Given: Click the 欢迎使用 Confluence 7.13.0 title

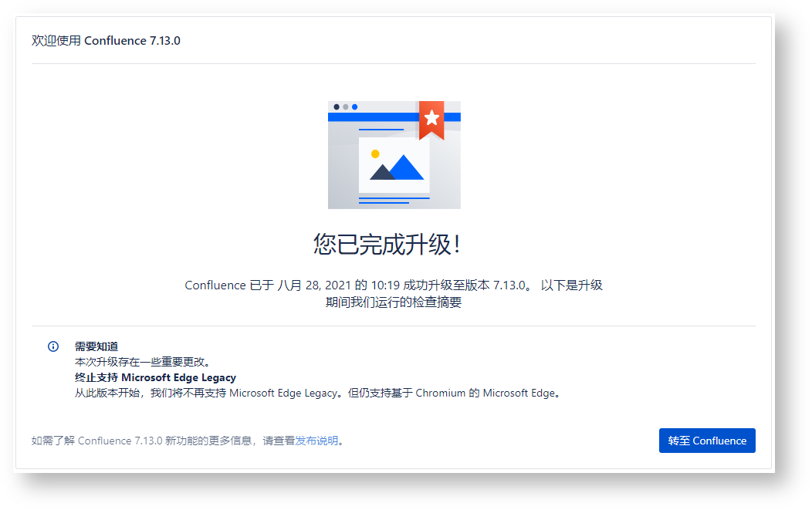Looking at the screenshot, I should 106,41.
